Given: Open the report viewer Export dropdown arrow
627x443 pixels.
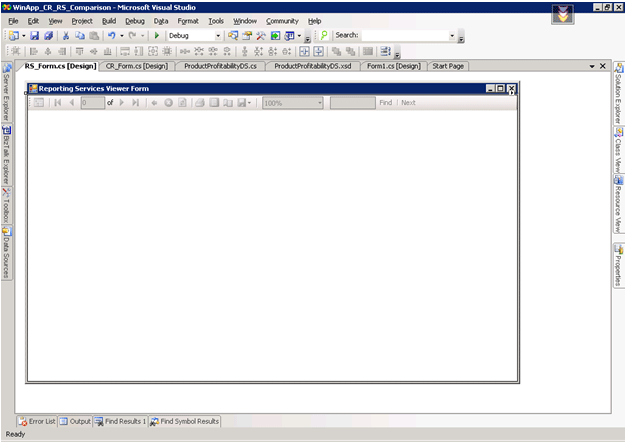Looking at the screenshot, I should (x=249, y=103).
